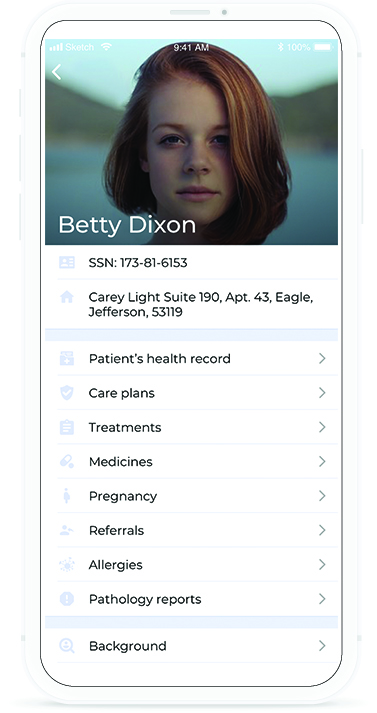The height and width of the screenshot is (713, 377).
Task: Click the Background search-face icon
Action: pos(67,646)
